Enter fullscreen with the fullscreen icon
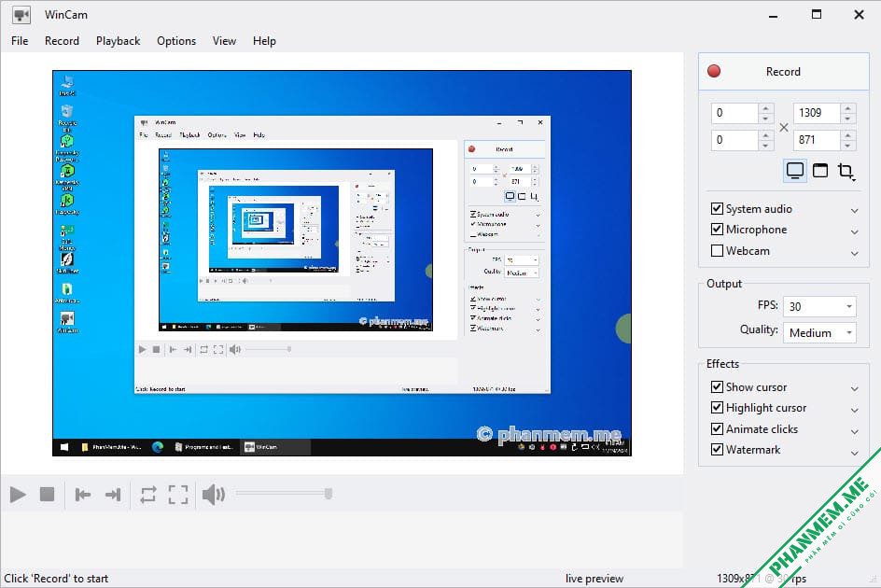 click(178, 495)
